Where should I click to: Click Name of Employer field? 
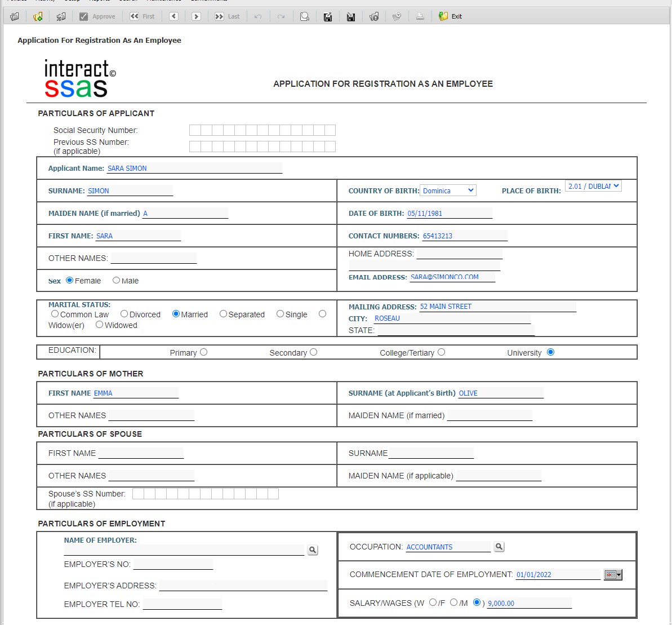184,550
